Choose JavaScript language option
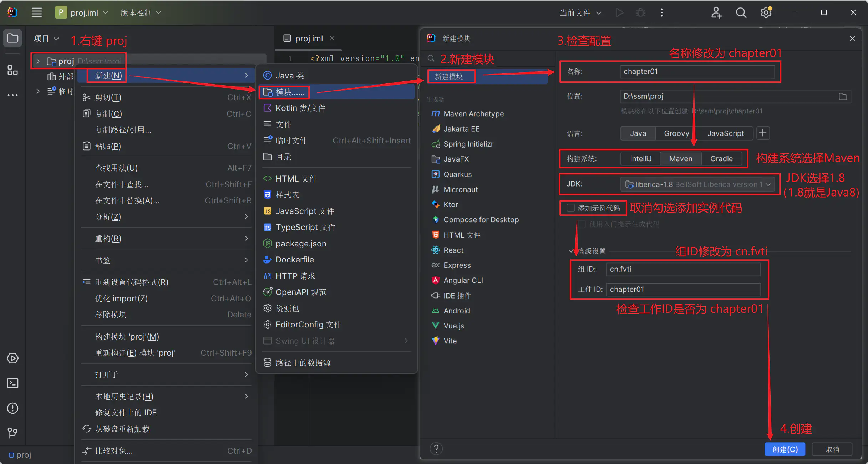 point(725,133)
